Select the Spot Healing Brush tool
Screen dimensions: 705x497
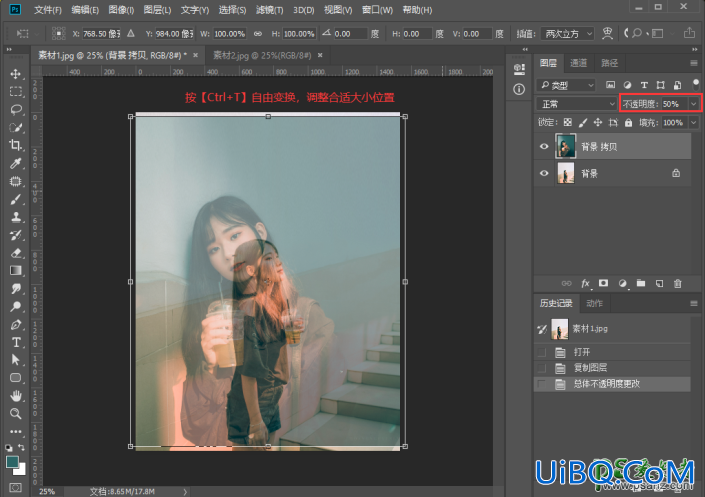pyautogui.click(x=16, y=181)
